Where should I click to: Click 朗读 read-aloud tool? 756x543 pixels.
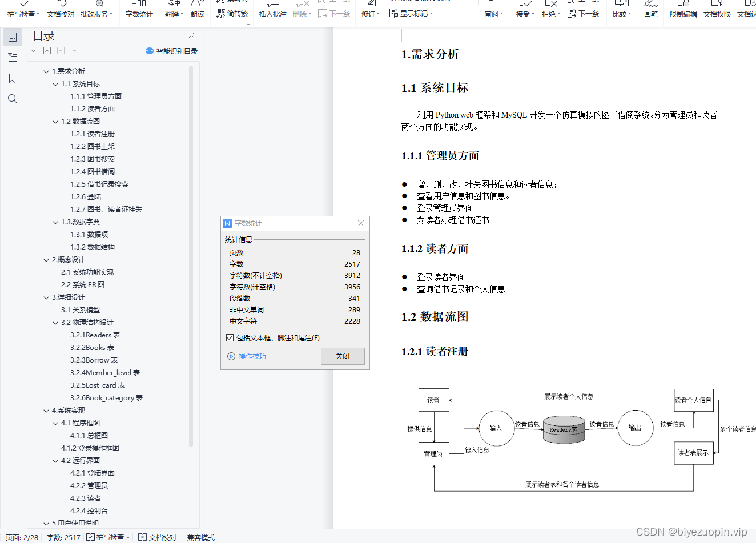(x=198, y=9)
